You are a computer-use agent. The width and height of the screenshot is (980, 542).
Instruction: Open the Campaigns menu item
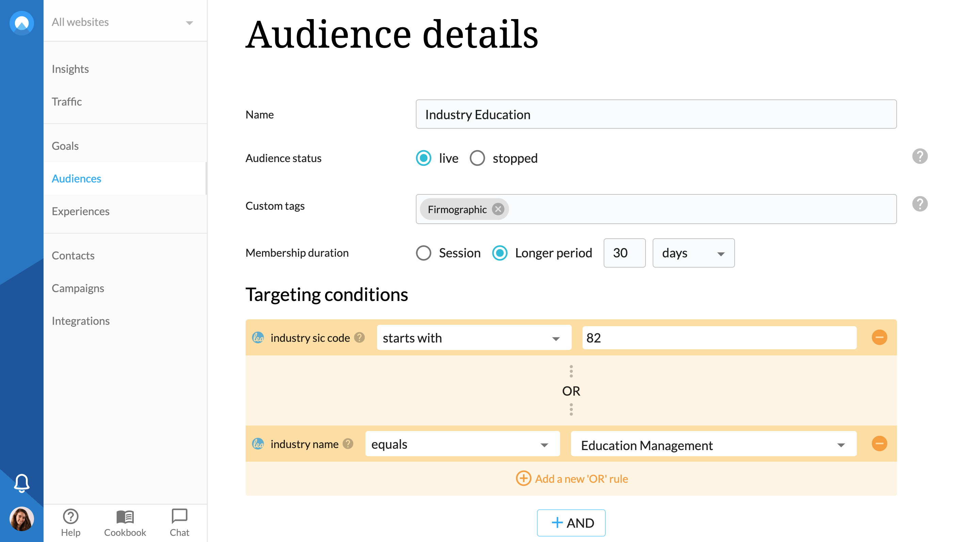[x=78, y=288]
